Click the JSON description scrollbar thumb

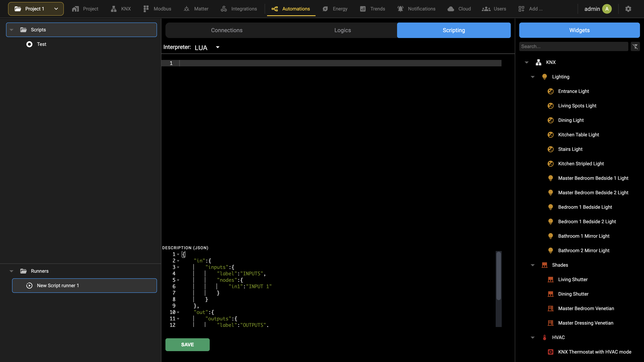pyautogui.click(x=498, y=276)
